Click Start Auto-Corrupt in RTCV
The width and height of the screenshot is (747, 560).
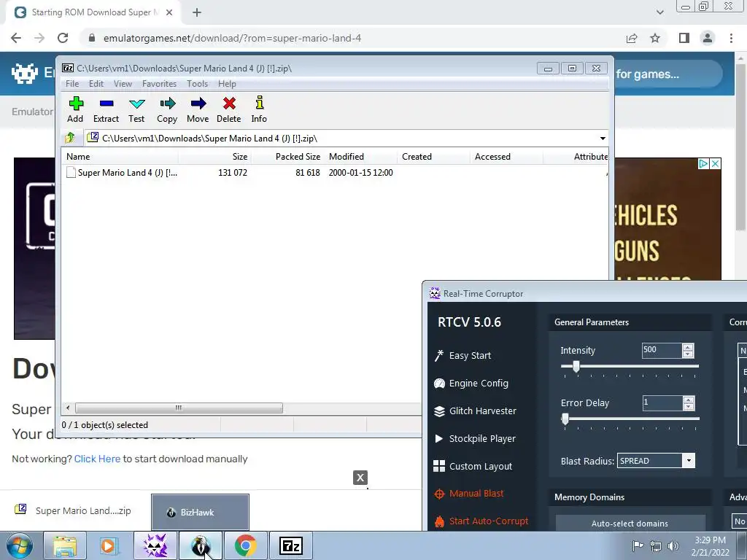(x=481, y=521)
